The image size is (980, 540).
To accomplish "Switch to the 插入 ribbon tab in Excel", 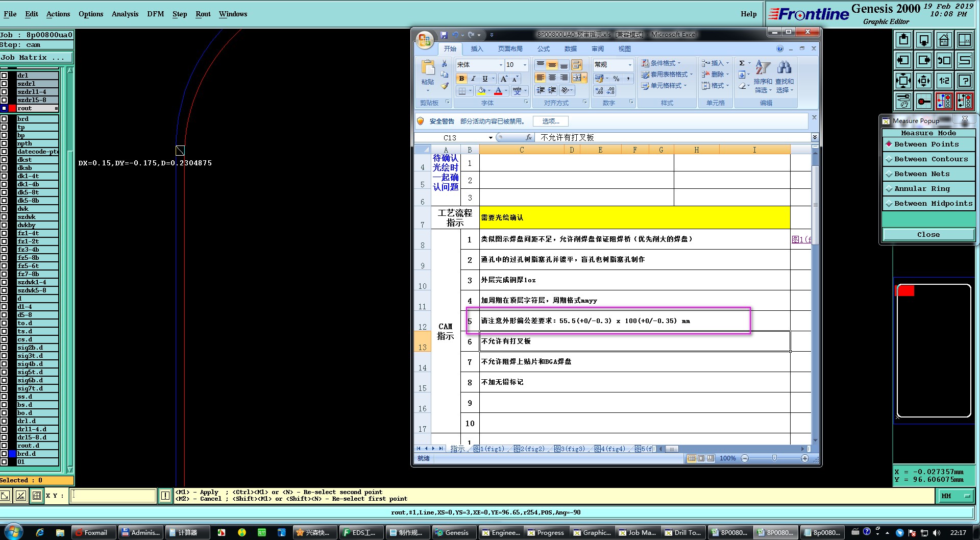I will (477, 49).
